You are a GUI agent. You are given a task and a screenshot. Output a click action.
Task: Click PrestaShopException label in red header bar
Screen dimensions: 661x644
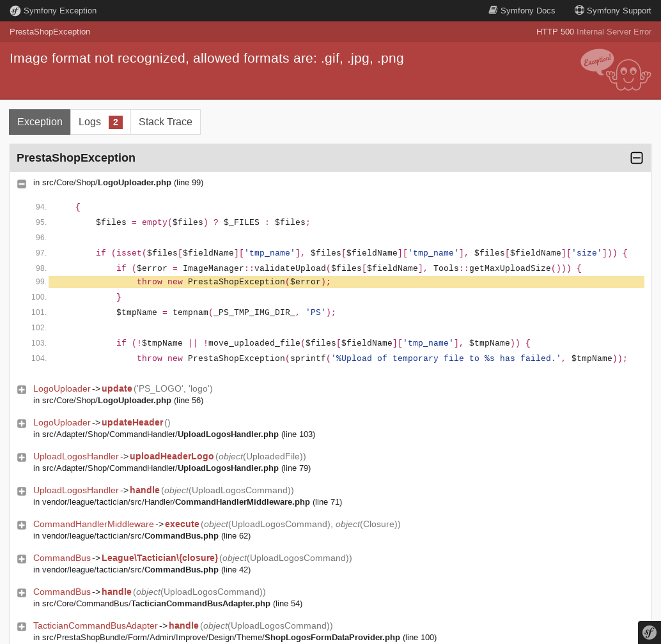coord(50,31)
